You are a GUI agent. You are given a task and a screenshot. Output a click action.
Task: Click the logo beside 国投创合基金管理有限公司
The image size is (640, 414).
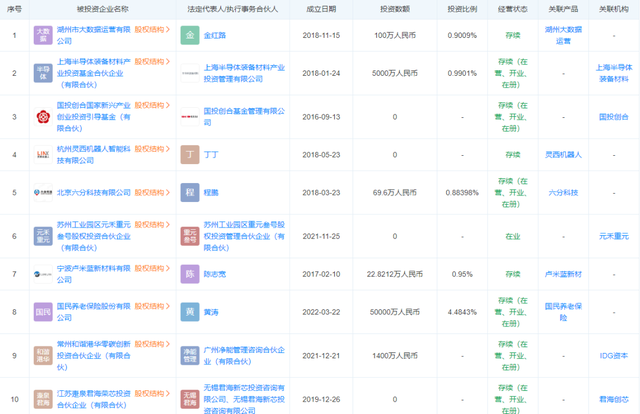click(x=190, y=117)
